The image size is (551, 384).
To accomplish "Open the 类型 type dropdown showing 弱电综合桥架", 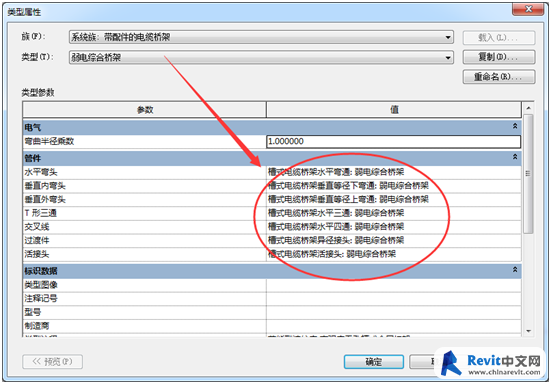I will [x=261, y=57].
